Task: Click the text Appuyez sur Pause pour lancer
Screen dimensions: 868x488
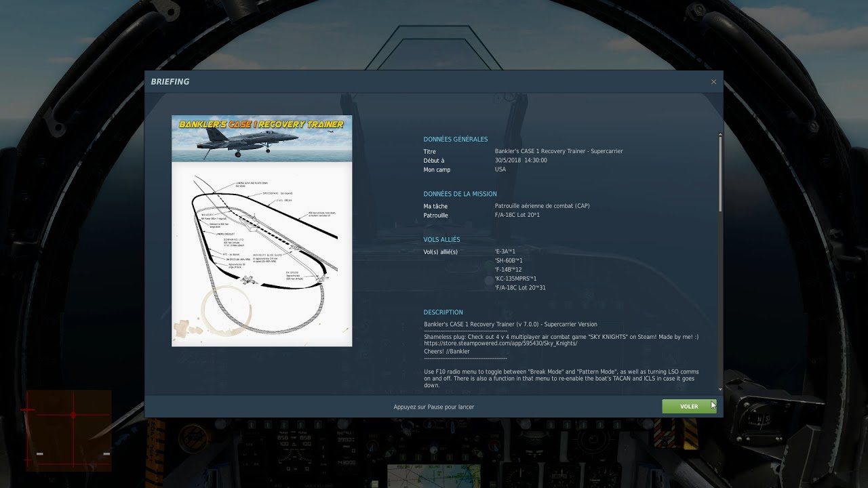Action: point(434,407)
